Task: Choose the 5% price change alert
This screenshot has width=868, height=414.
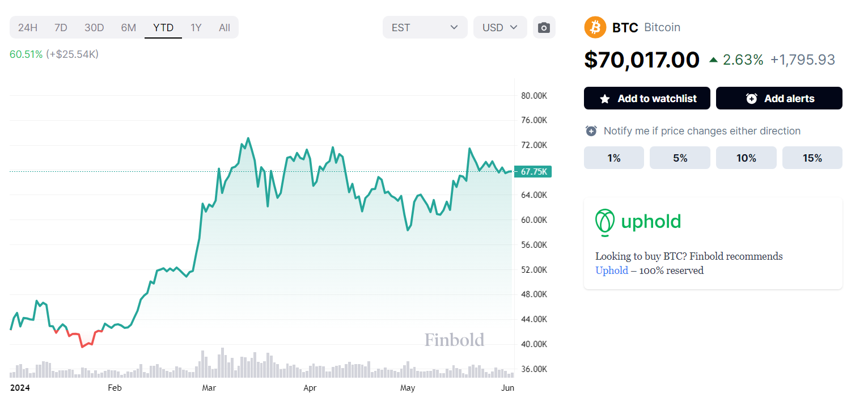Action: tap(680, 158)
